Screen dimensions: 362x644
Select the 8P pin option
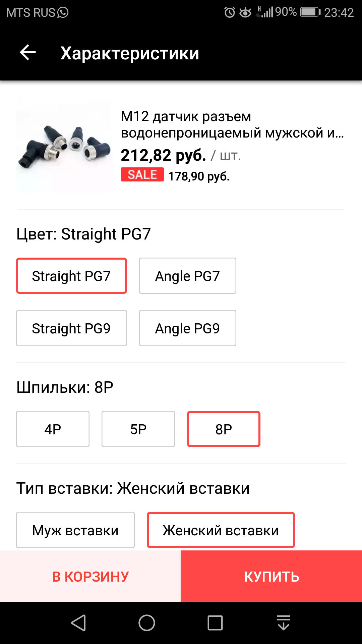point(224,429)
